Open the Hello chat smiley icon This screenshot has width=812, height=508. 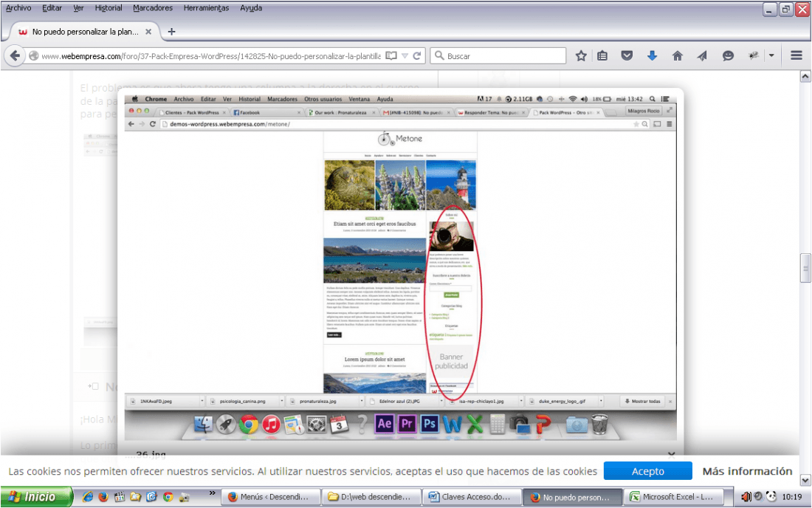tap(728, 56)
